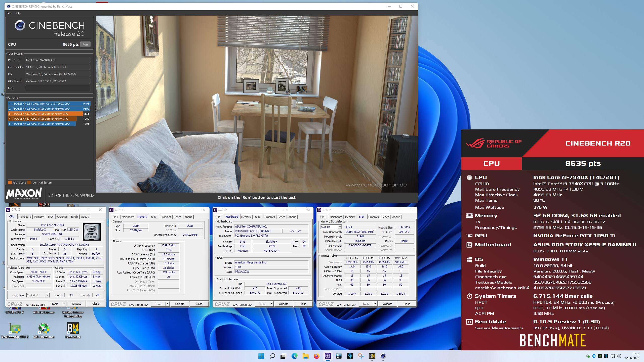The image size is (644, 362).
Task: Click the Uncore Frequency 2399.2 MHz value
Action: click(x=190, y=235)
